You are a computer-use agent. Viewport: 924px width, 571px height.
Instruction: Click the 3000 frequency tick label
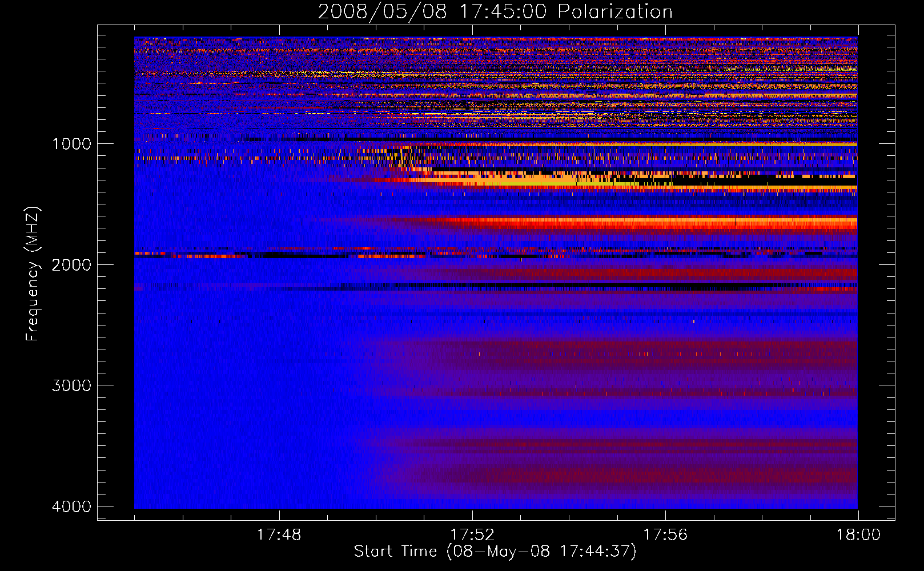[x=71, y=385]
